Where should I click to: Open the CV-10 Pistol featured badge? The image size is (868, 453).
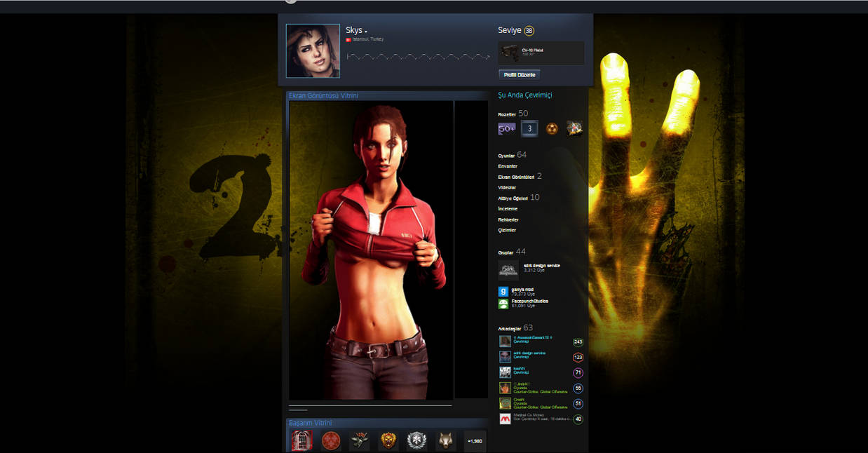tap(541, 53)
